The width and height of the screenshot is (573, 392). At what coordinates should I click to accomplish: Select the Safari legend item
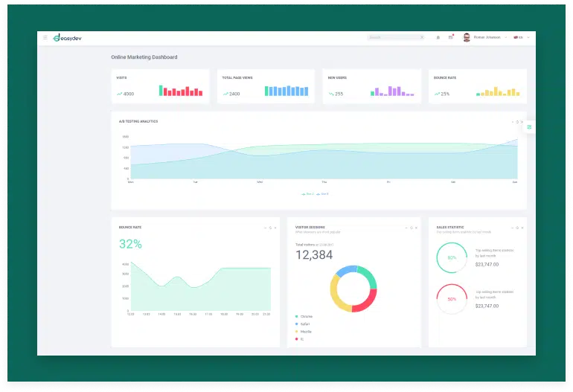click(303, 324)
